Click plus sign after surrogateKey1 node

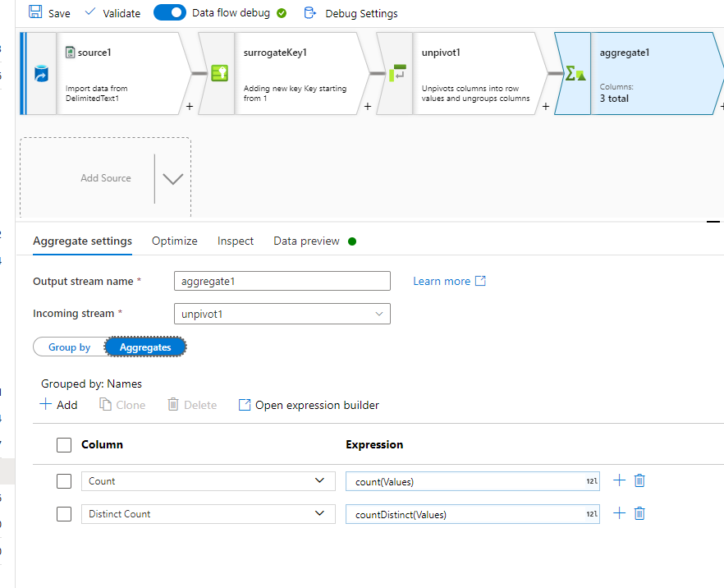click(368, 107)
